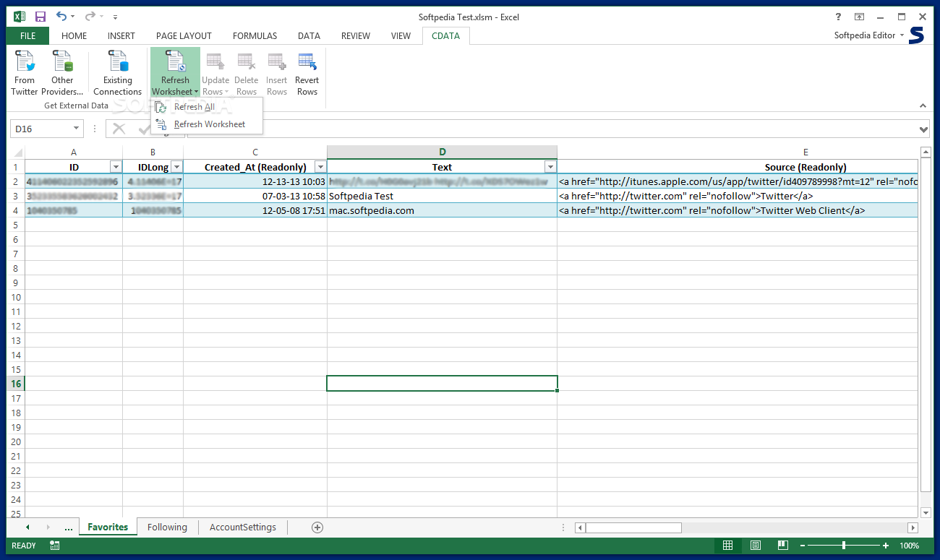Image resolution: width=940 pixels, height=560 pixels.
Task: Open Other Providers in Get External Data
Action: (62, 73)
